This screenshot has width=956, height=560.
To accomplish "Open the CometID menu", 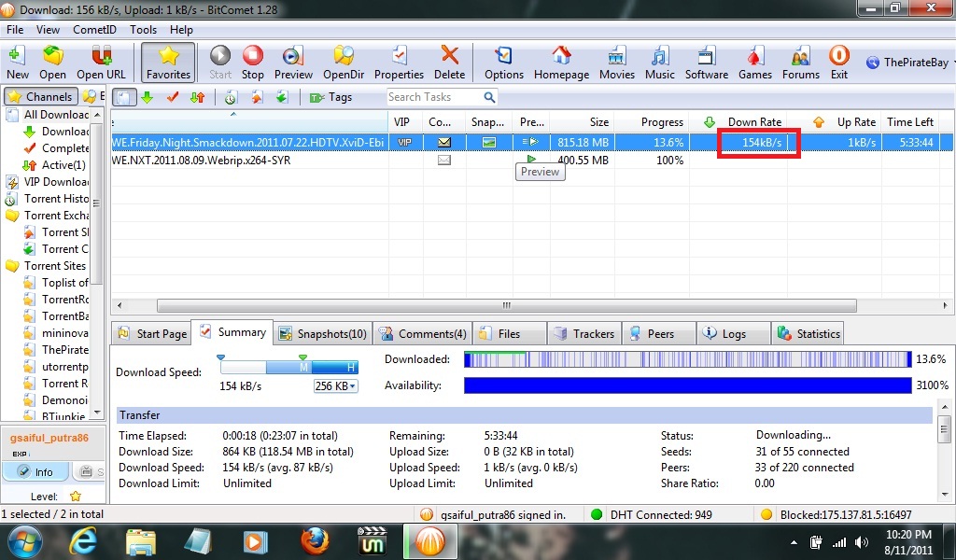I will coord(94,29).
